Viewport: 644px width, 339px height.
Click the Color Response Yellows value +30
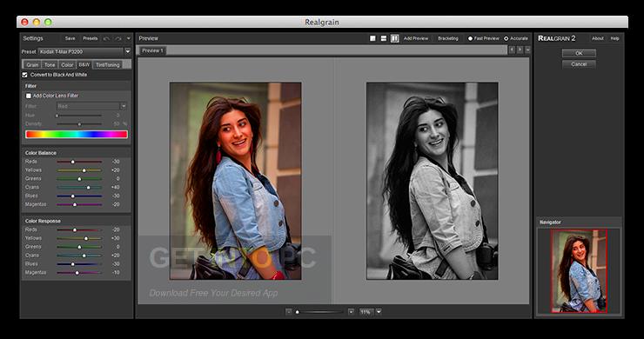115,238
